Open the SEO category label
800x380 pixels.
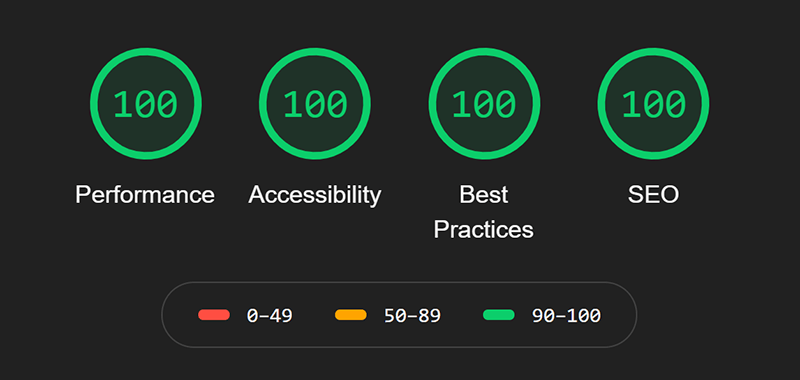click(x=653, y=195)
